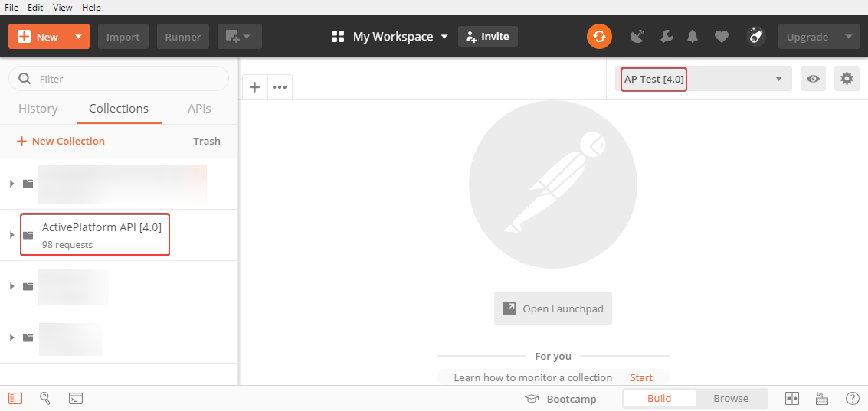Click environment quick look eye icon
868x411 pixels.
[813, 79]
